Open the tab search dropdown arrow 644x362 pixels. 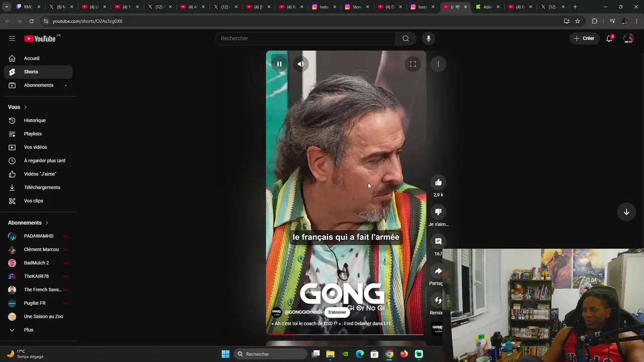point(7,7)
